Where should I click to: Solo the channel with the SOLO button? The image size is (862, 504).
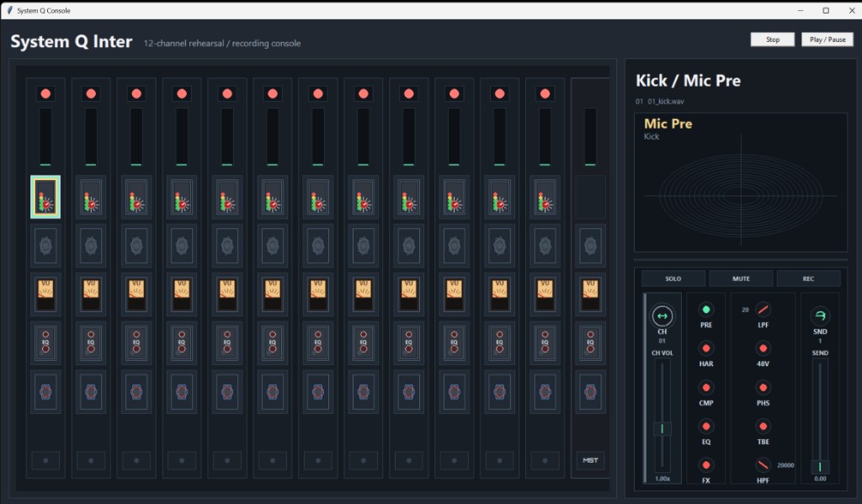[x=673, y=279]
